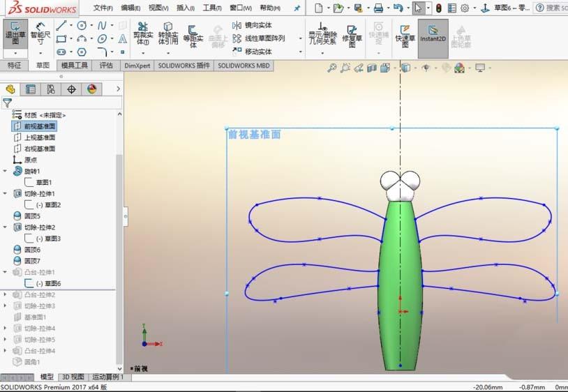Switch to the 特征 ribbon tab
Screen dimensions: 568x392
pyautogui.click(x=14, y=66)
